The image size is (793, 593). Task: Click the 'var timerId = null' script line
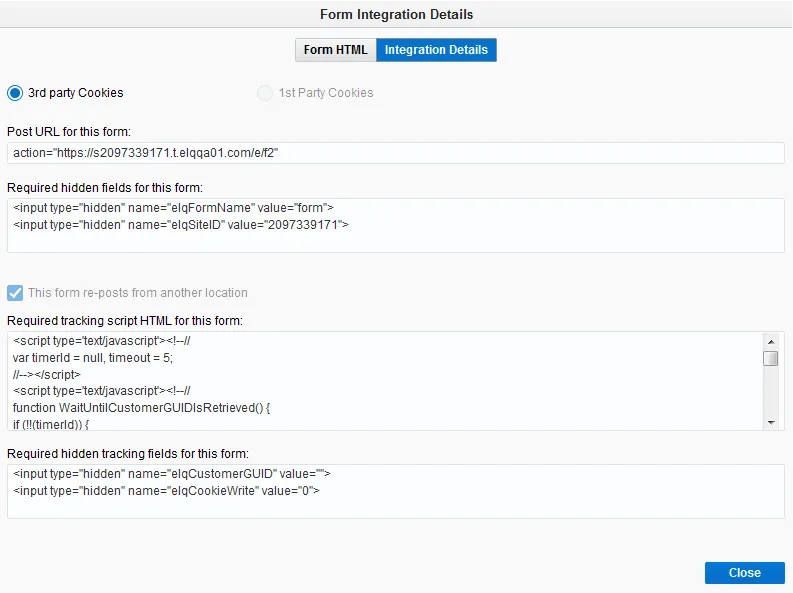[93, 358]
